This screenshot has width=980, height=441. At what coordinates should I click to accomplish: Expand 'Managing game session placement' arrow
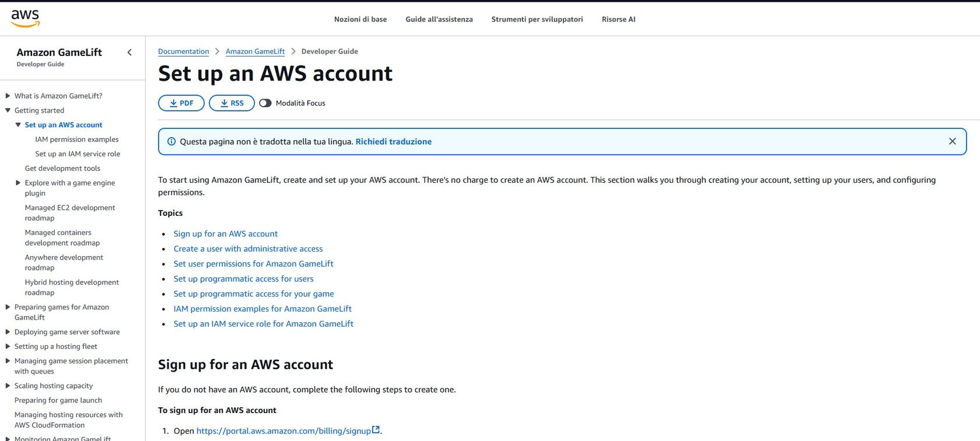tap(8, 361)
